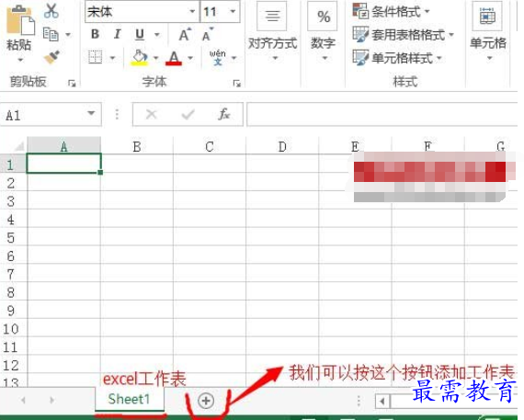Click the Insert Function fx icon
This screenshot has height=420, width=524.
tap(224, 114)
